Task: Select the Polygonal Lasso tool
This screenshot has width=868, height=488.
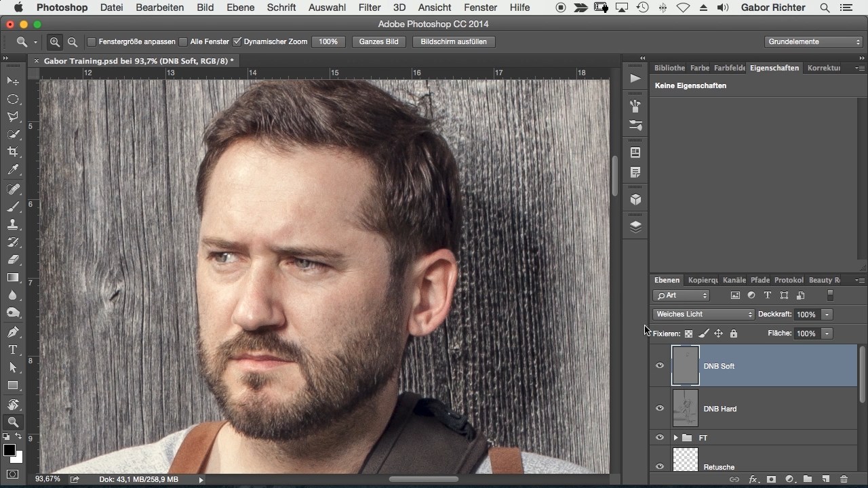Action: [13, 117]
